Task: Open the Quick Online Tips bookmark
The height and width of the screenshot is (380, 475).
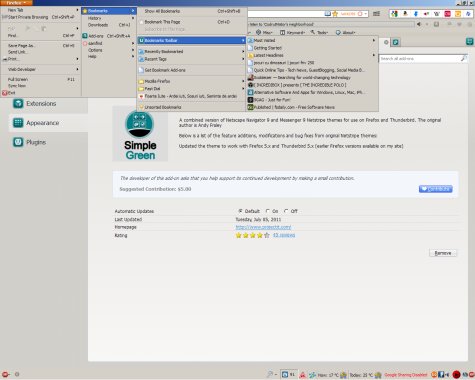Action: click(x=312, y=70)
